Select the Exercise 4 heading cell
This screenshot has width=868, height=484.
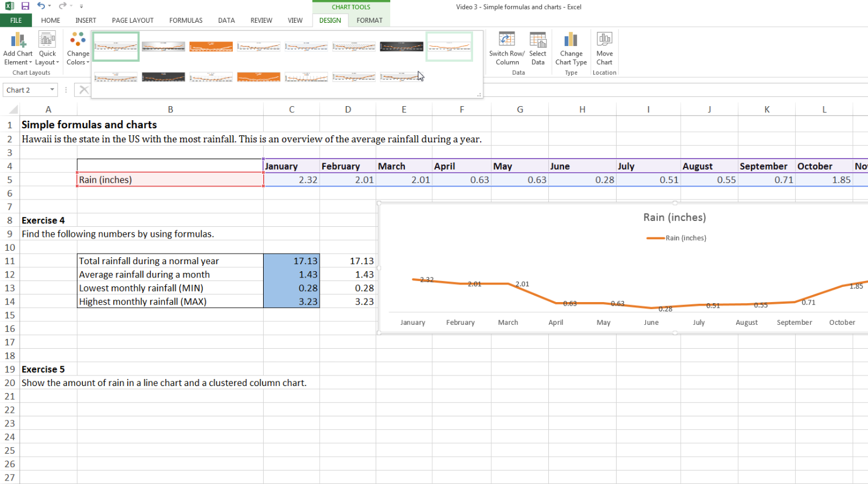(x=48, y=220)
